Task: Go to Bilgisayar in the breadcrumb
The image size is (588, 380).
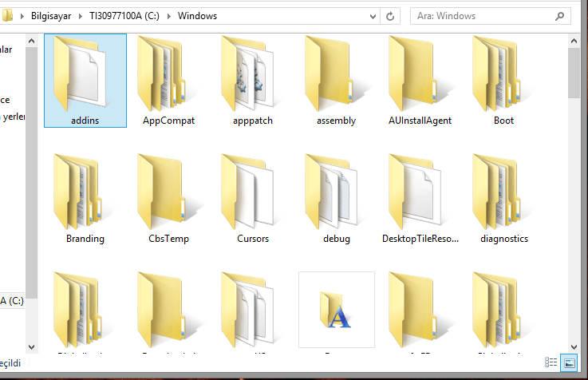Action: pos(51,16)
